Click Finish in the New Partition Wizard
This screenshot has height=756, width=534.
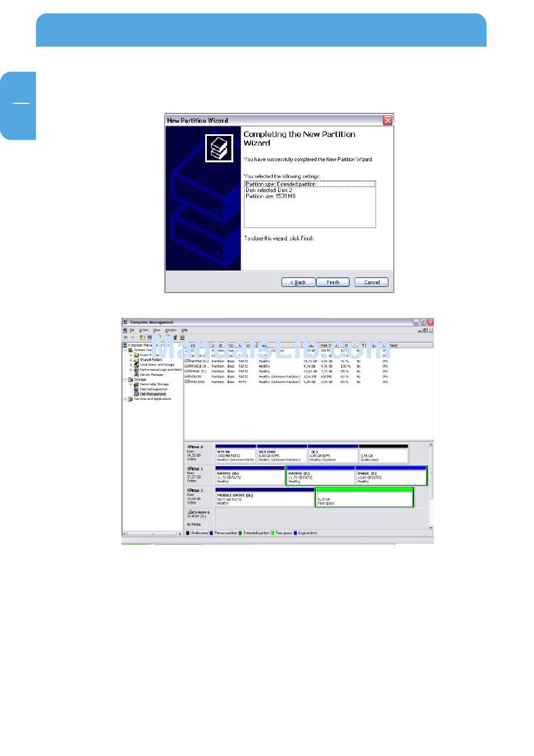[x=333, y=283]
